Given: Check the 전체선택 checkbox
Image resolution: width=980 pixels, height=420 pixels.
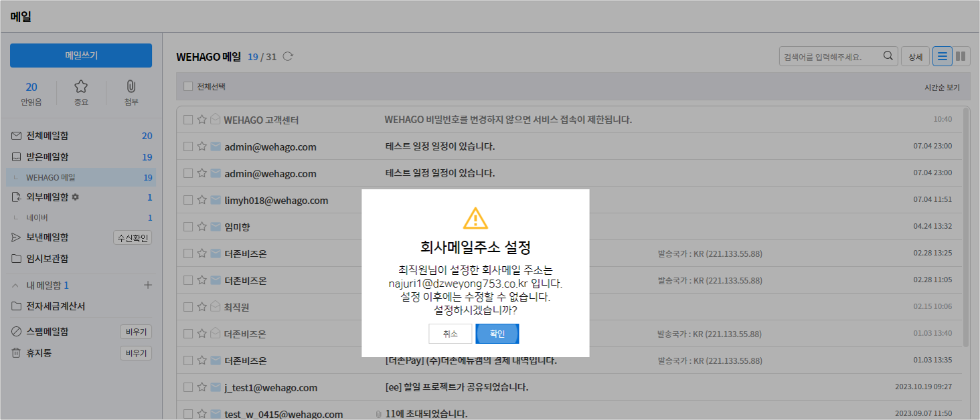Looking at the screenshot, I should tap(188, 86).
